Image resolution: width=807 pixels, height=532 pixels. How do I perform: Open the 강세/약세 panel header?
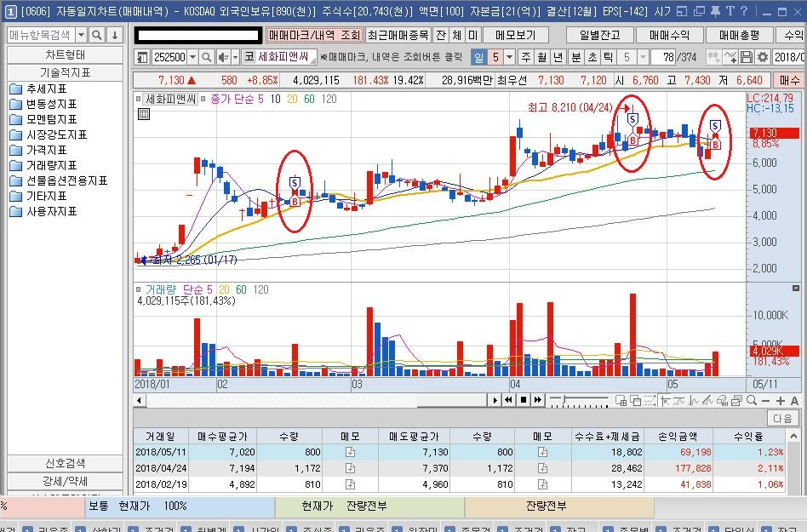pyautogui.click(x=66, y=482)
